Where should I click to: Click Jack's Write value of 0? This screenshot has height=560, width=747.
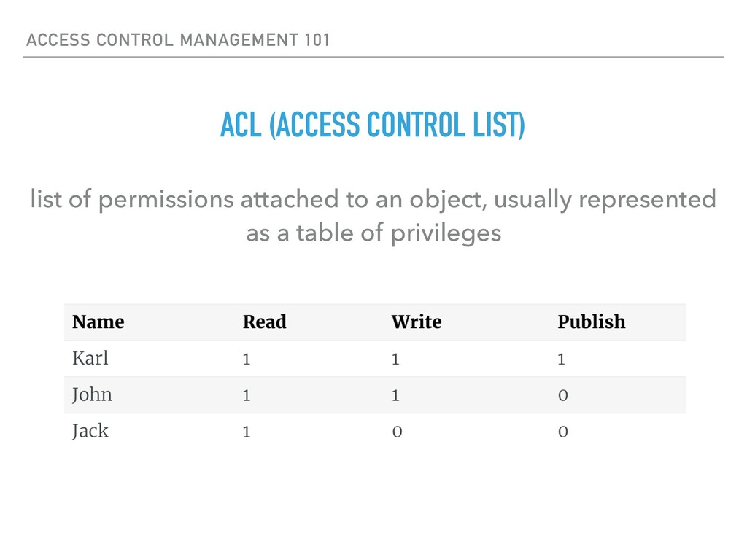396,432
